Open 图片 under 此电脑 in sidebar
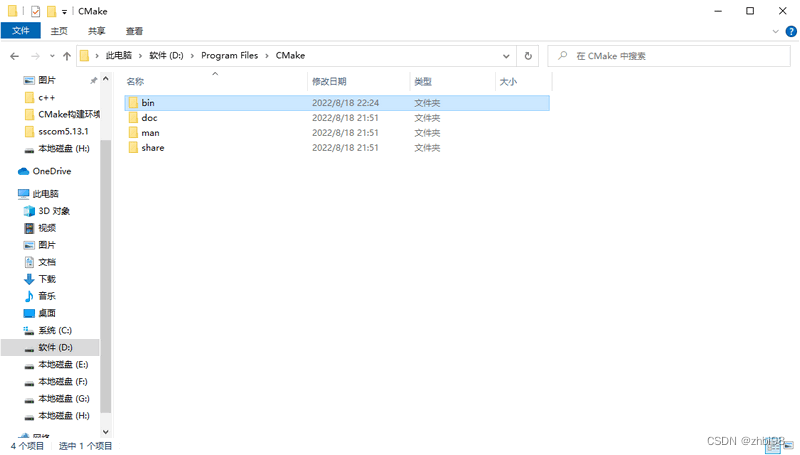The image size is (800, 455). [x=47, y=245]
